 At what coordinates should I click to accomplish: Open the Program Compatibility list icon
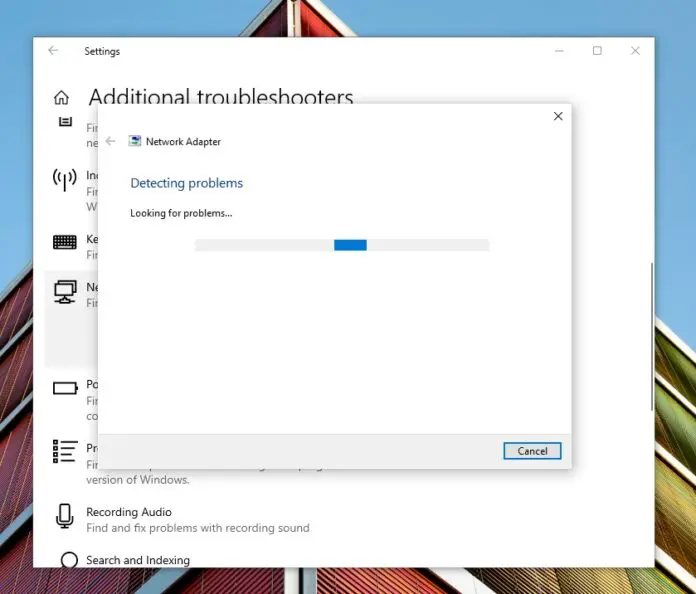(65, 451)
